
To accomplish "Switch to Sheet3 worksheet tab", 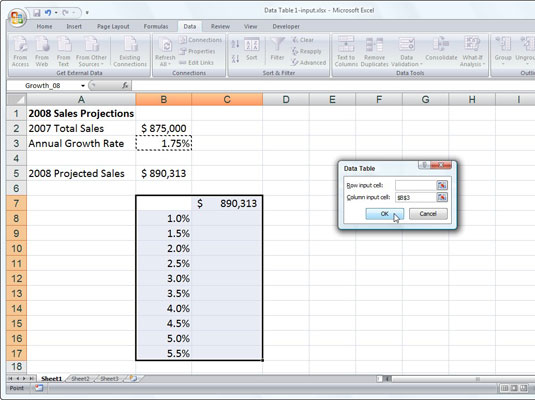I will pos(109,378).
